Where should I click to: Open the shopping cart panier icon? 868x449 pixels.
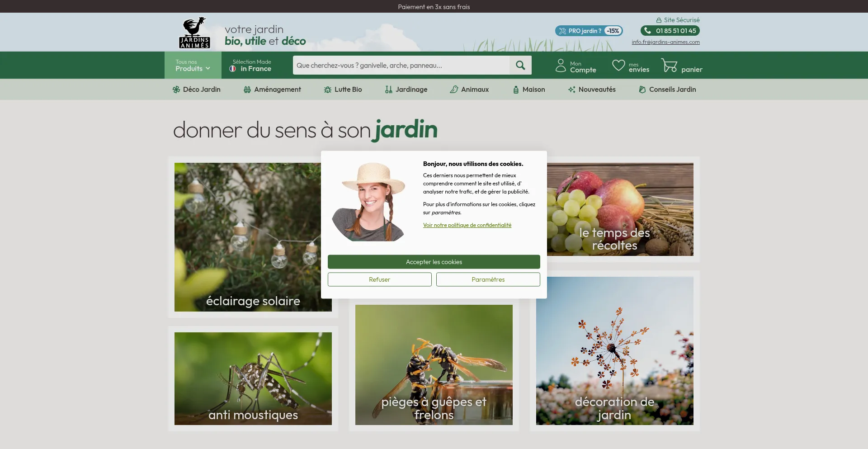tap(669, 66)
